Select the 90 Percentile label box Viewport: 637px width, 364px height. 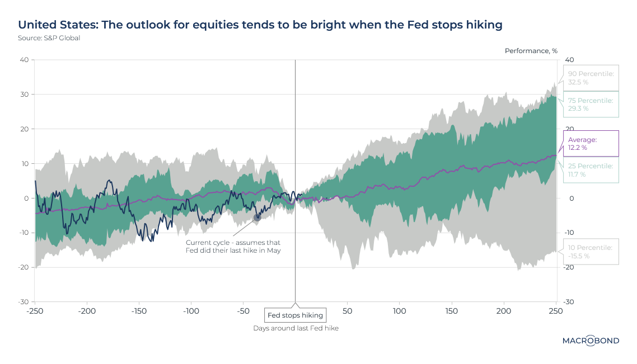[591, 78]
